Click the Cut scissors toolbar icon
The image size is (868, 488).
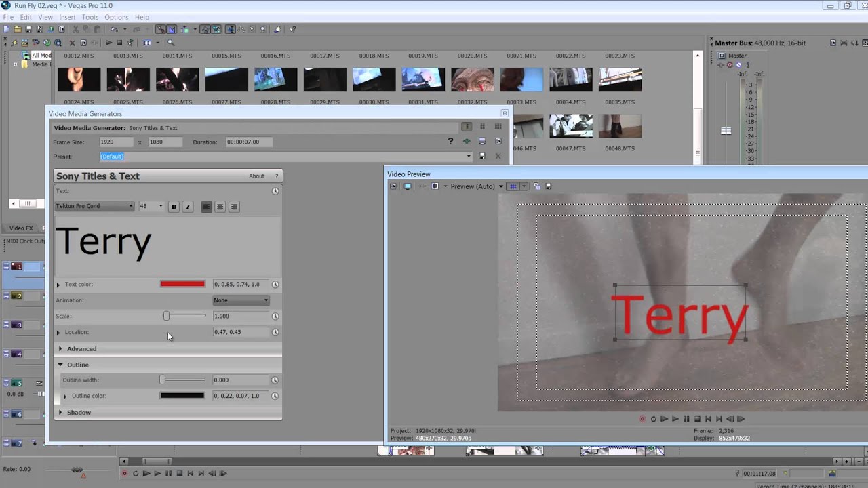coord(75,29)
